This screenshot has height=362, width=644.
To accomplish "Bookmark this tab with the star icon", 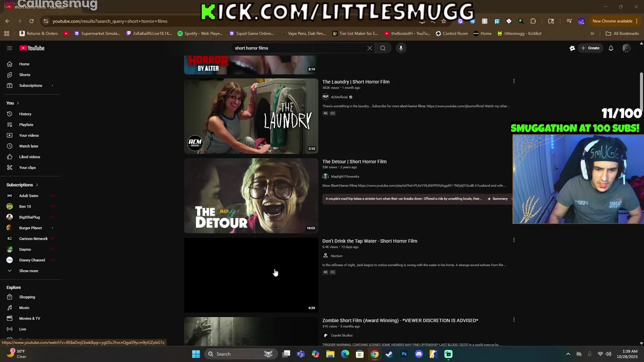I will [443, 21].
